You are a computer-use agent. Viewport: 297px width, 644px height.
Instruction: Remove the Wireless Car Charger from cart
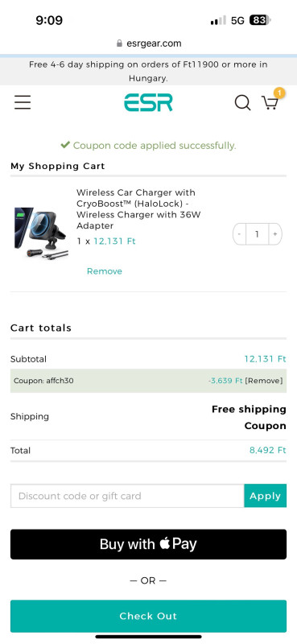click(x=105, y=271)
